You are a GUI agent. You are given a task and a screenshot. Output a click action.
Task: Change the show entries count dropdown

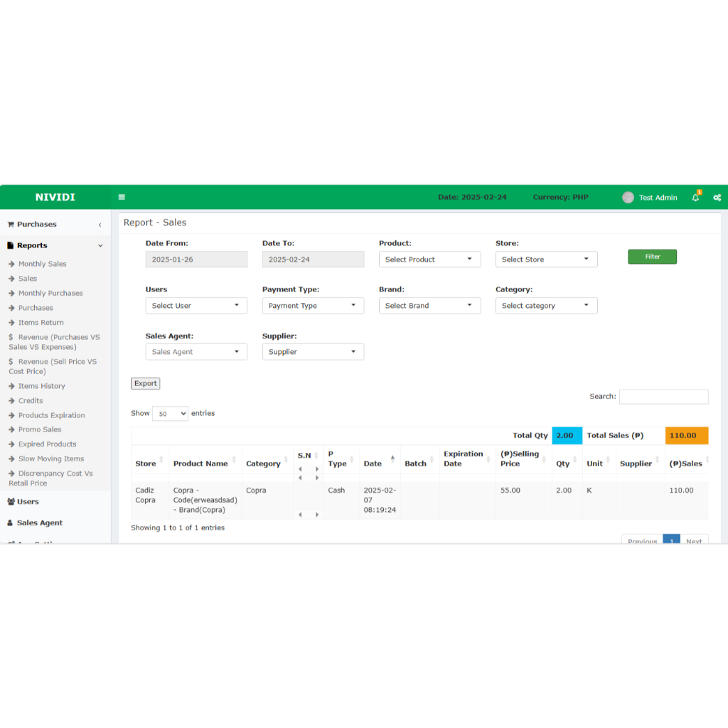tap(170, 414)
